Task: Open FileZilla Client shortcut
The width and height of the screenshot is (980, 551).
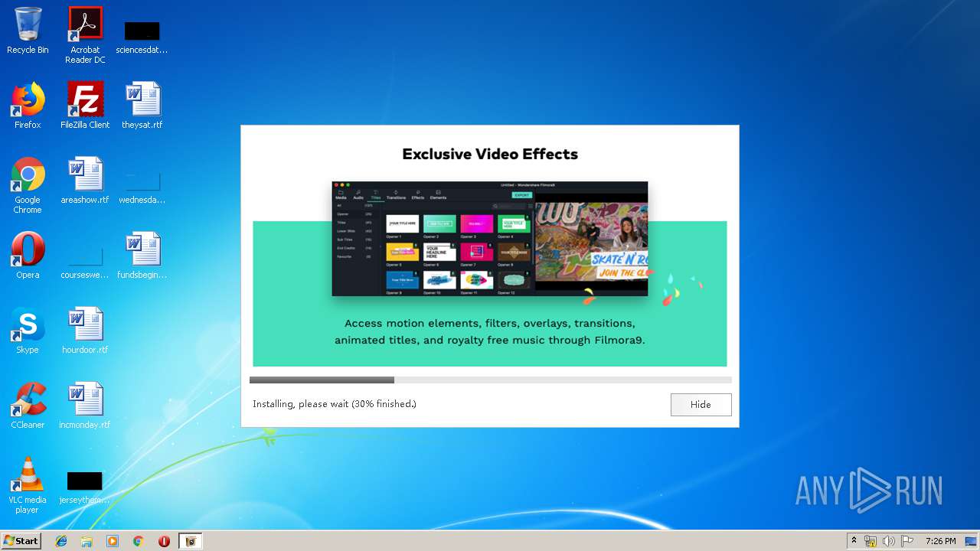Action: (x=85, y=106)
